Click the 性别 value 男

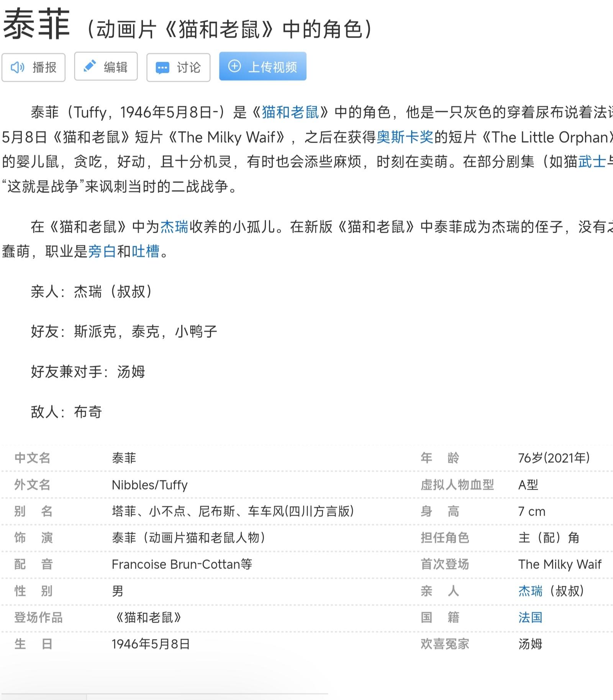[118, 591]
